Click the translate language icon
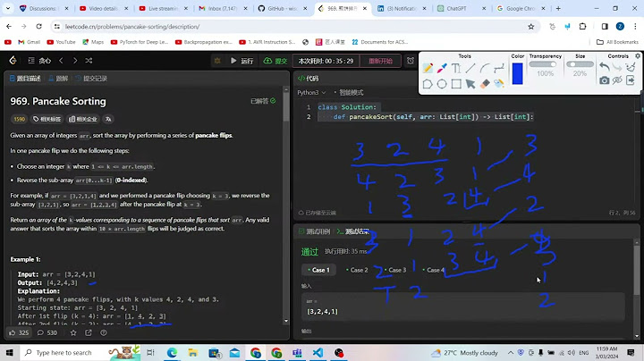The width and height of the screenshot is (644, 361). click(108, 119)
